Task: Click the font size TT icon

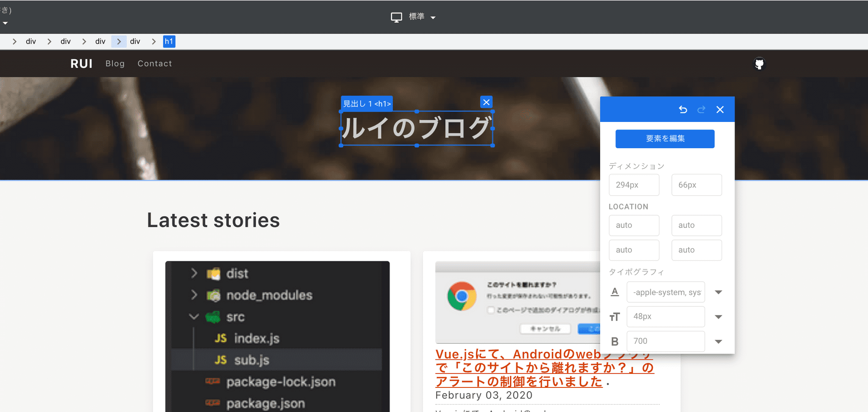Action: (x=615, y=317)
